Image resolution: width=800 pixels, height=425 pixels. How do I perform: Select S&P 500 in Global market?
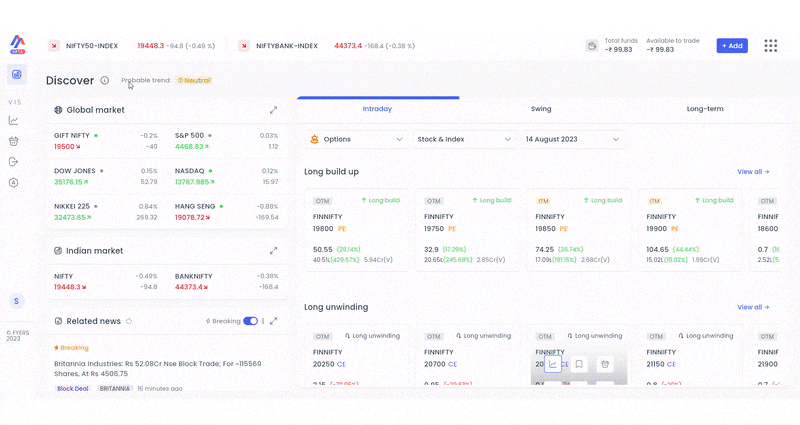[x=227, y=141]
